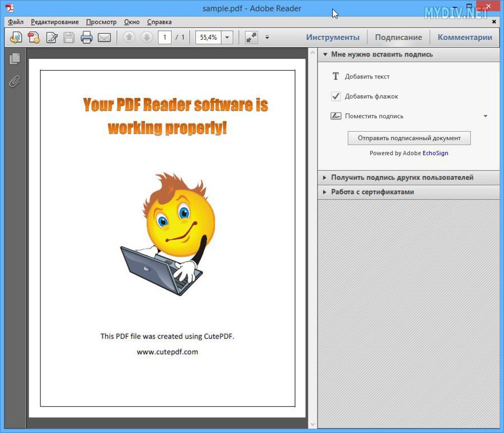Switch to the Комментарии pane
The width and height of the screenshot is (504, 433).
click(x=465, y=38)
